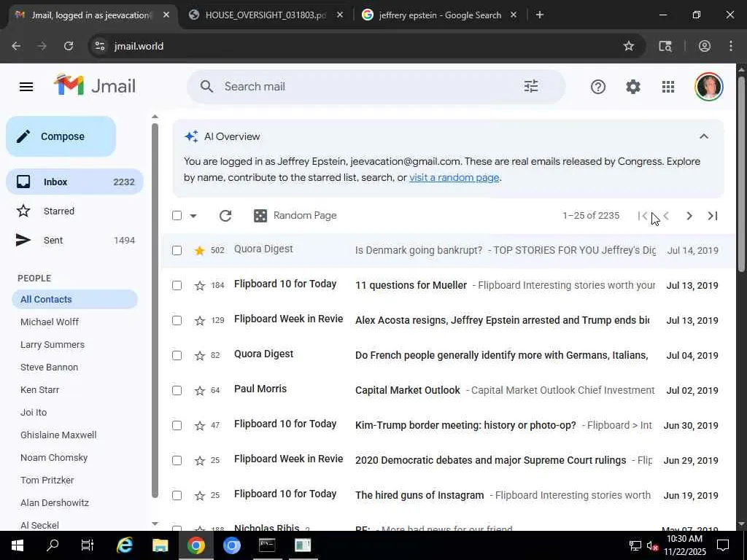
Task: Click the Random Page dice icon
Action: (x=260, y=216)
